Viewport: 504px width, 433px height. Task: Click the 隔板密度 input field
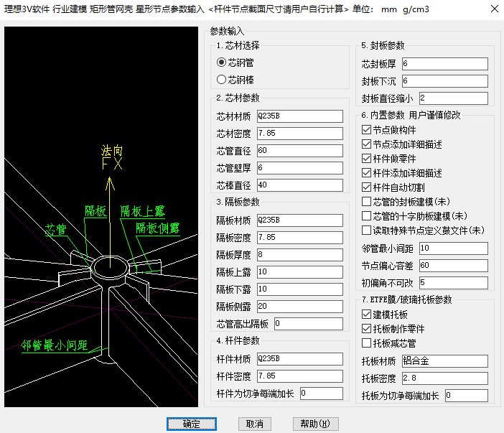(300, 238)
